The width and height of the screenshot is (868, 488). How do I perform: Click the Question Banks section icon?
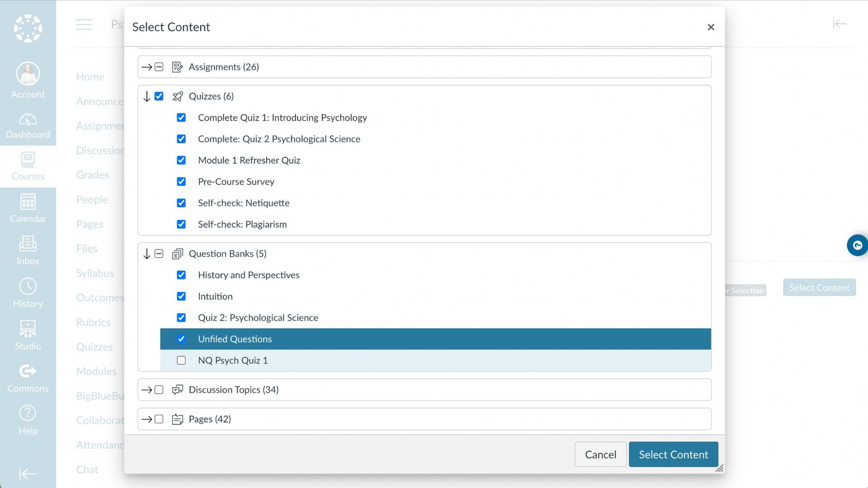coord(178,254)
